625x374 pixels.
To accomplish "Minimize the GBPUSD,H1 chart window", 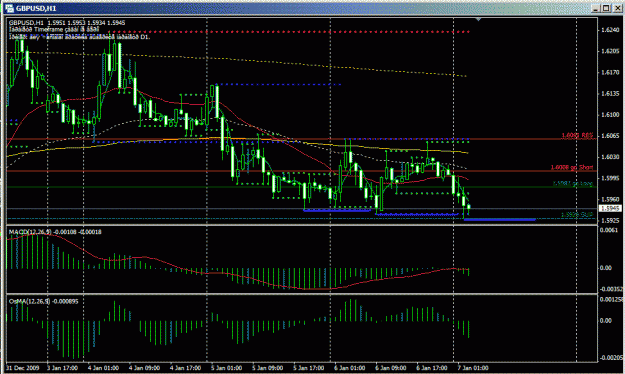I will pyautogui.click(x=595, y=8).
